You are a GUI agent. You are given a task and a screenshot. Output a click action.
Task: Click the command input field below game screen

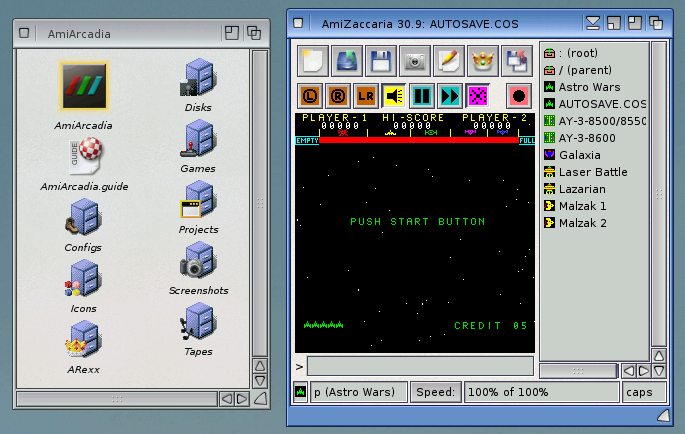point(420,366)
